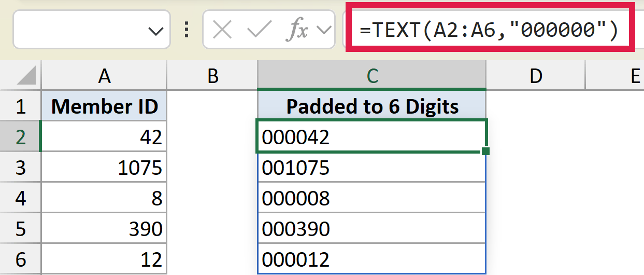Viewport: 644px width, 275px height.
Task: Click the cell with value 42
Action: coord(104,137)
